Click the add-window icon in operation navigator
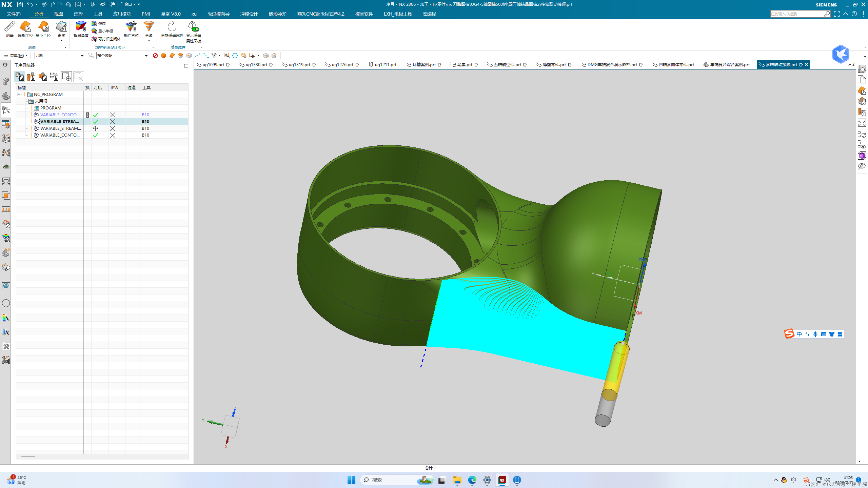Image resolution: width=868 pixels, height=488 pixels. pos(66,77)
